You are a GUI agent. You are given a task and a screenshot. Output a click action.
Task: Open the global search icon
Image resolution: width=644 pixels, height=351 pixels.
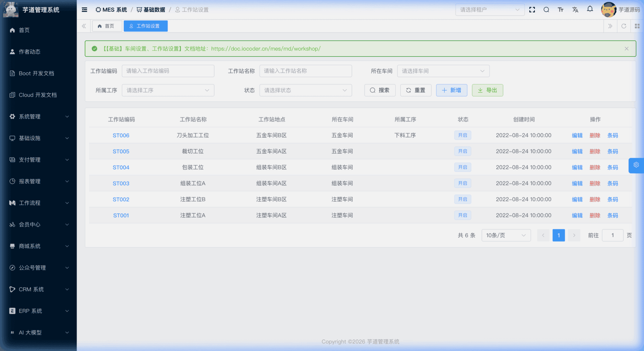click(546, 10)
